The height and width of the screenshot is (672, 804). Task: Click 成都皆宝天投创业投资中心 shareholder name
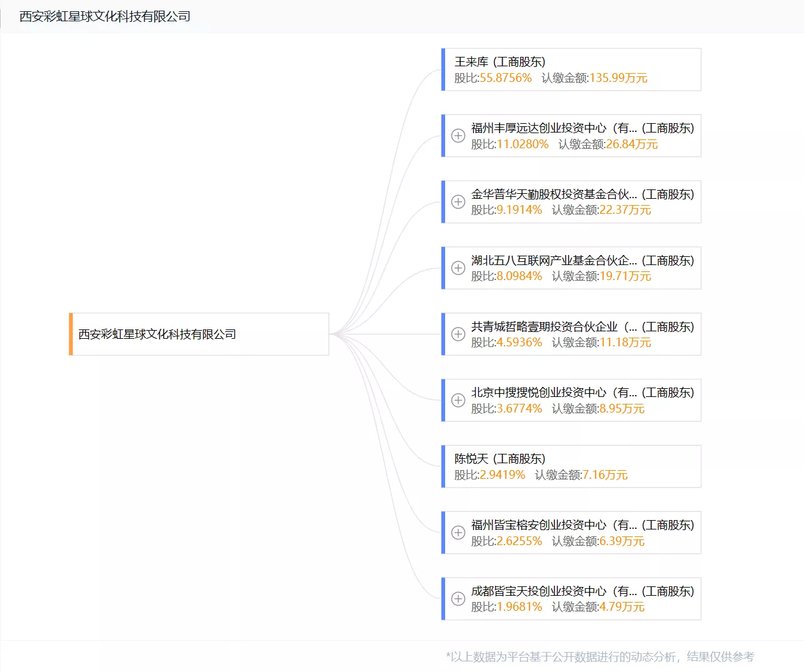pyautogui.click(x=554, y=591)
